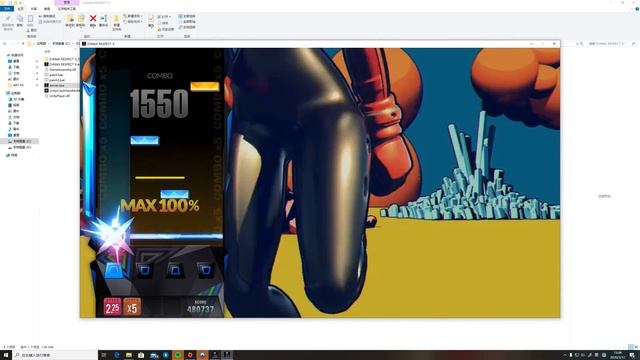Open the blue File tab in Explorer
The width and height of the screenshot is (640, 360).
tap(7, 9)
